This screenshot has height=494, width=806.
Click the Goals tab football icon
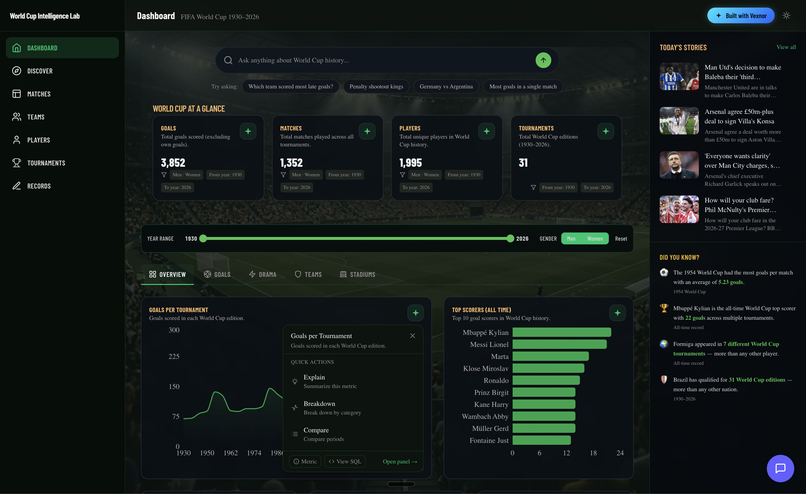[x=207, y=275]
